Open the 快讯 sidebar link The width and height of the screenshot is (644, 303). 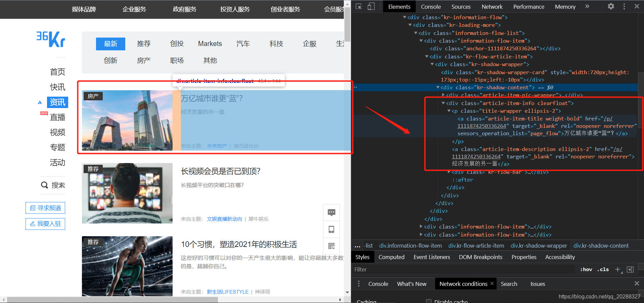[x=57, y=87]
